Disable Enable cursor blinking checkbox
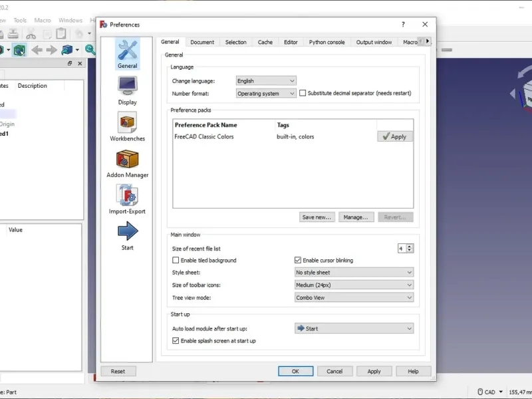532x399 pixels. point(297,260)
